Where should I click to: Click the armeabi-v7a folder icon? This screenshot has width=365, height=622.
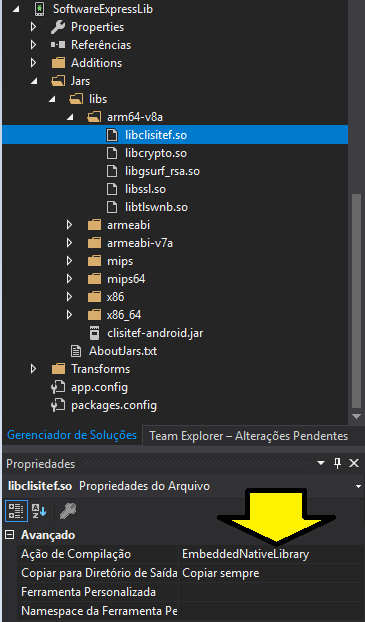(94, 243)
